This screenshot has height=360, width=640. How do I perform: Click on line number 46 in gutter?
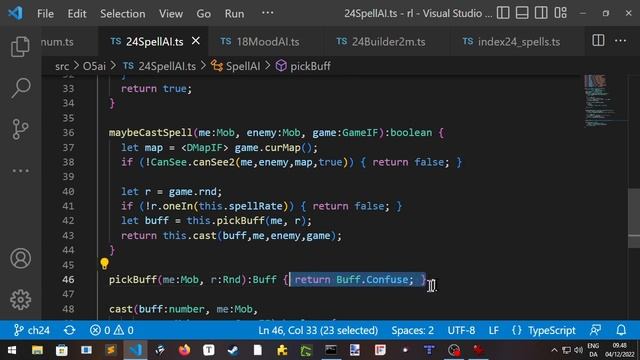click(x=69, y=280)
